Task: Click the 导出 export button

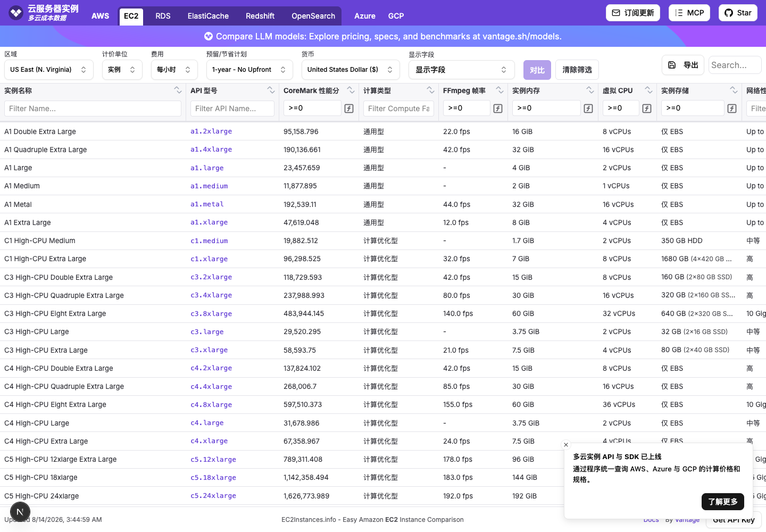Action: 683,65
